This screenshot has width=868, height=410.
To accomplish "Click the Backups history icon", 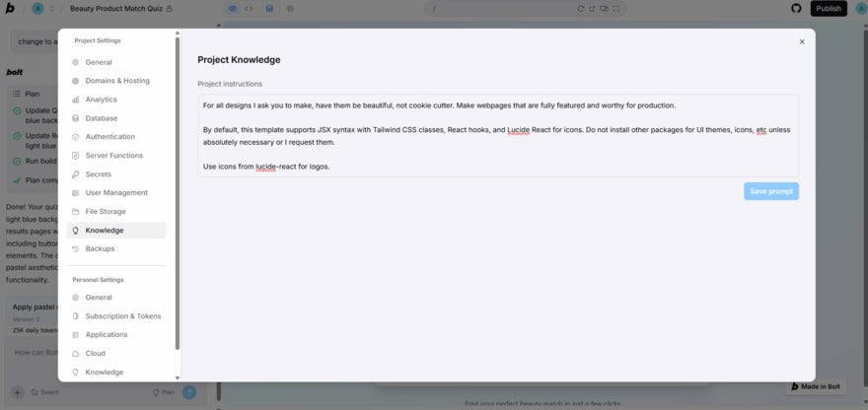I will [x=76, y=249].
